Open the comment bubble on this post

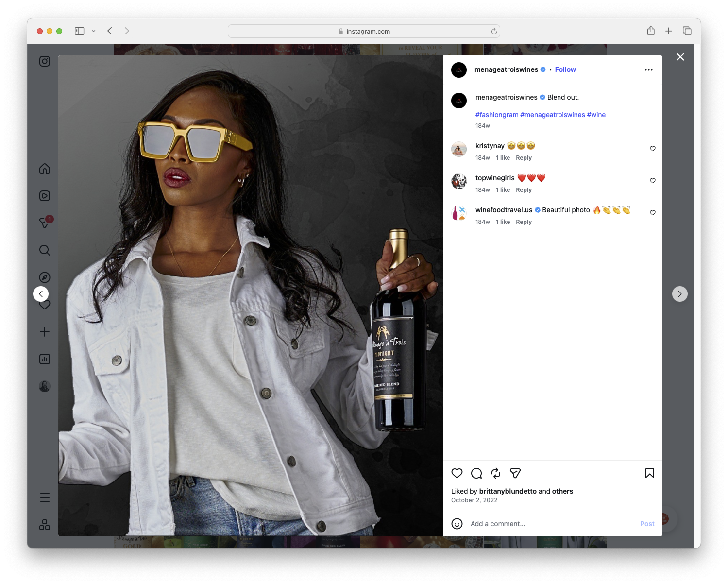(476, 473)
